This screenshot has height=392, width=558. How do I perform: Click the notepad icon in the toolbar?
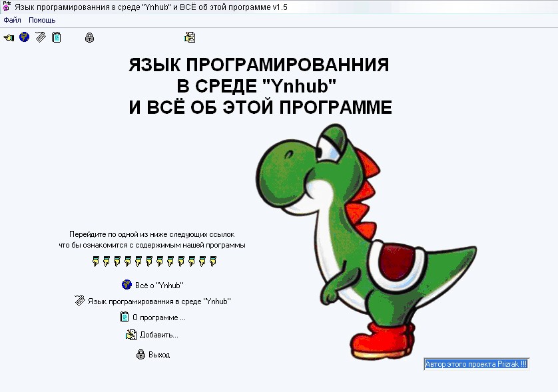coord(56,37)
